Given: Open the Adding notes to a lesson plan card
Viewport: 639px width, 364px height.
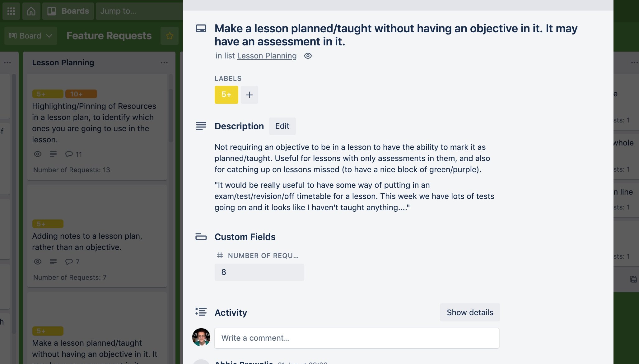Looking at the screenshot, I should [x=97, y=236].
